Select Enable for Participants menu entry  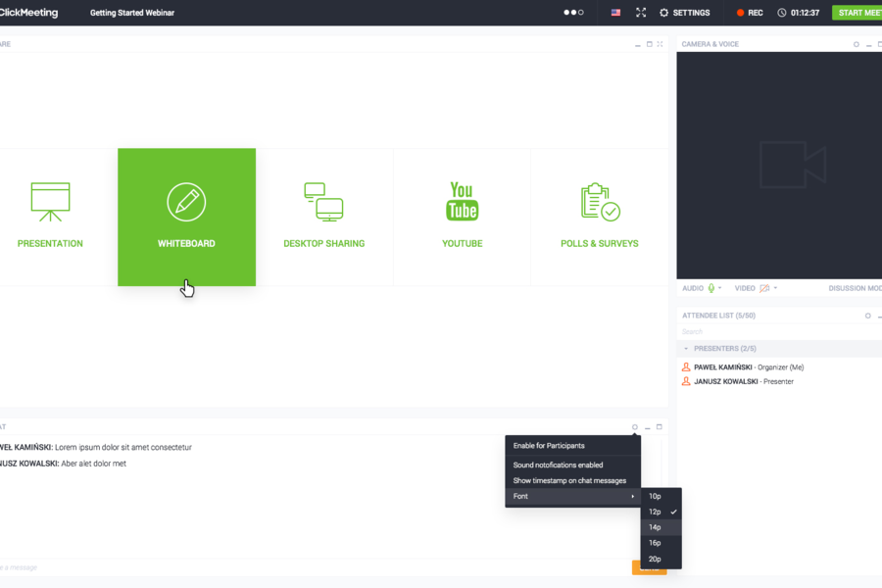(549, 446)
